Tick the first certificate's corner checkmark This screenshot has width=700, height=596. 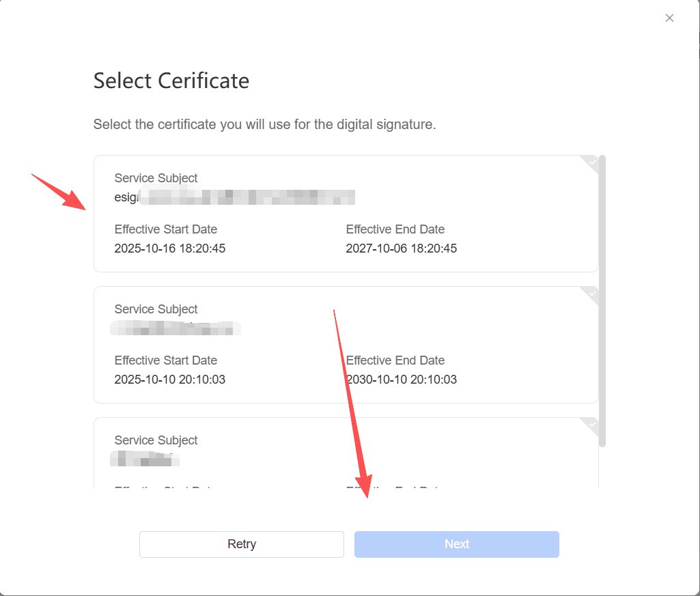[x=591, y=162]
